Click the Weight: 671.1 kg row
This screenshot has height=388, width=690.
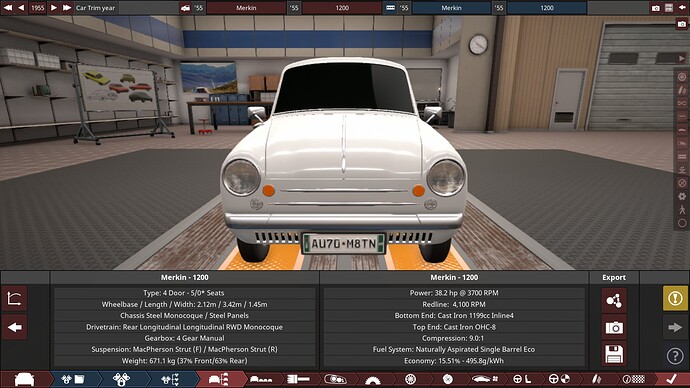pos(184,361)
